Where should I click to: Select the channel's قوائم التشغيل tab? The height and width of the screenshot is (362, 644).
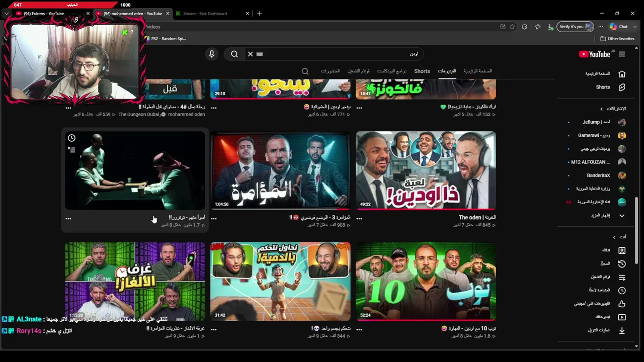[358, 71]
